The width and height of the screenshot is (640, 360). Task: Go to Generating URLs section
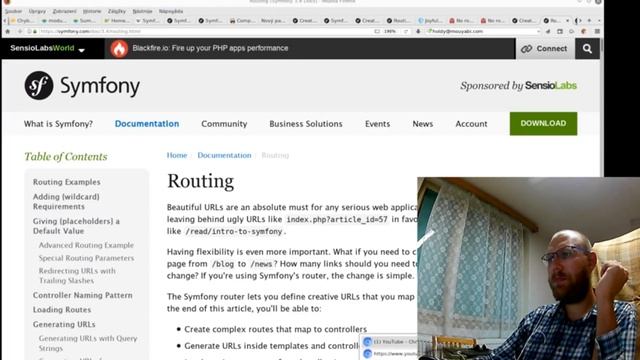point(64,324)
